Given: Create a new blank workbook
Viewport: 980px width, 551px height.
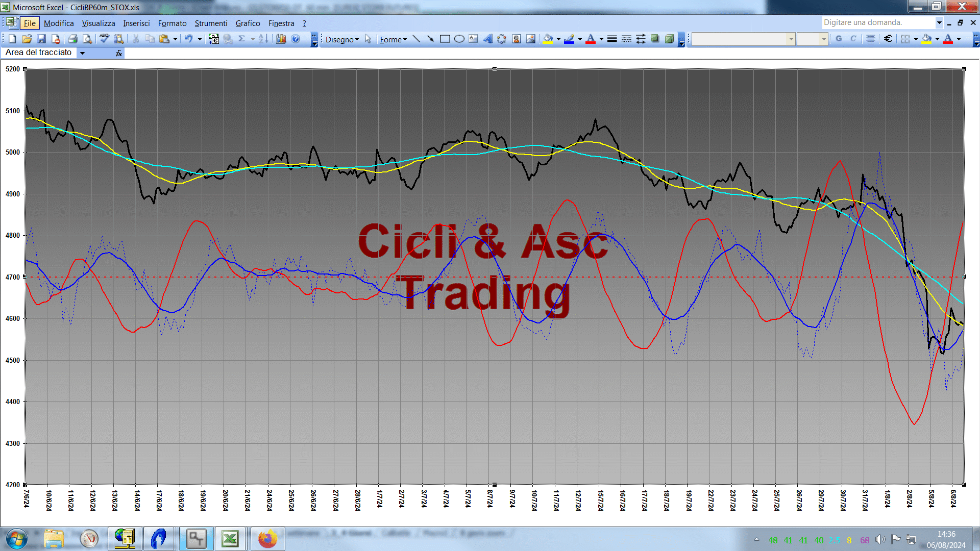Looking at the screenshot, I should point(12,39).
